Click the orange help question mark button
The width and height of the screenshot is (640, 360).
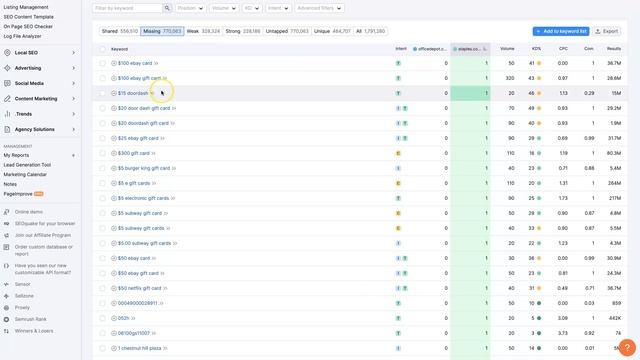tap(627, 347)
